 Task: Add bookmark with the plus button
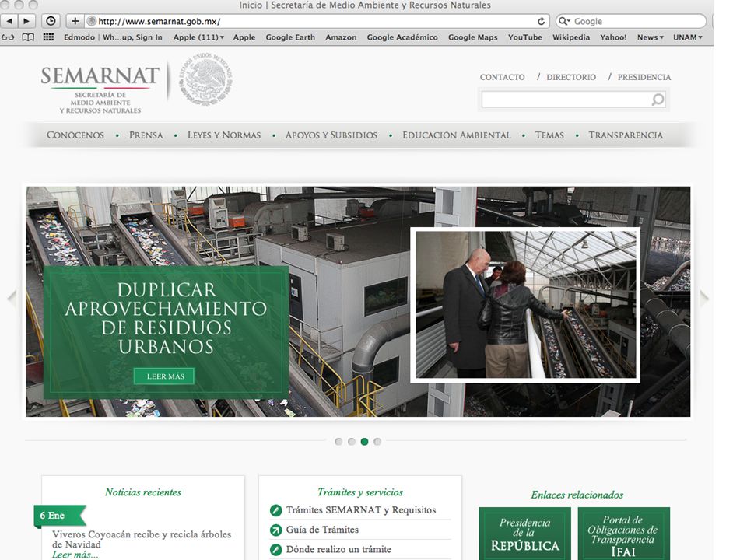click(x=75, y=21)
